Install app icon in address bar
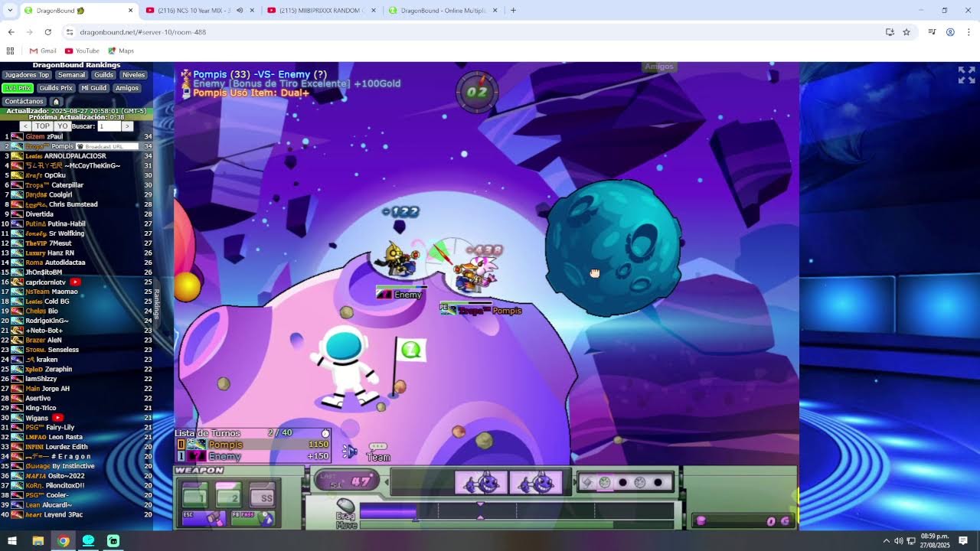Image resolution: width=980 pixels, height=551 pixels. tap(890, 32)
